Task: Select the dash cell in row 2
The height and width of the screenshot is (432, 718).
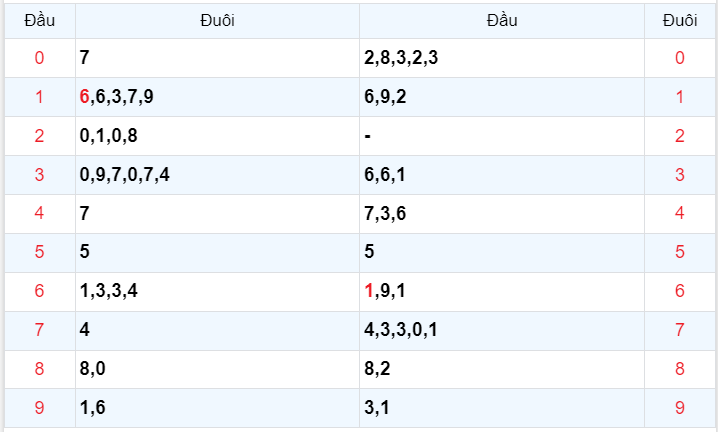Action: pos(368,136)
